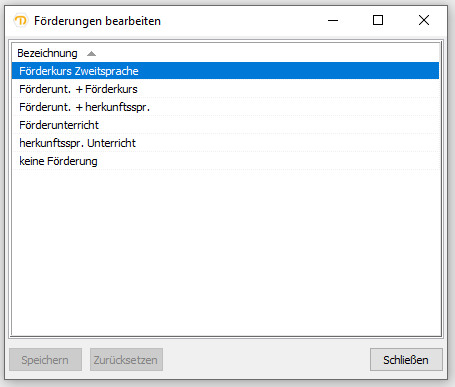Click the empty white area below the list entries

pos(225,252)
